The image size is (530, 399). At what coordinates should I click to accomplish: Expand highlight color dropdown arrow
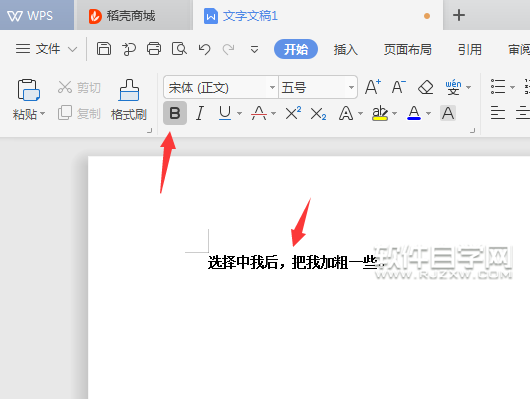pos(394,114)
